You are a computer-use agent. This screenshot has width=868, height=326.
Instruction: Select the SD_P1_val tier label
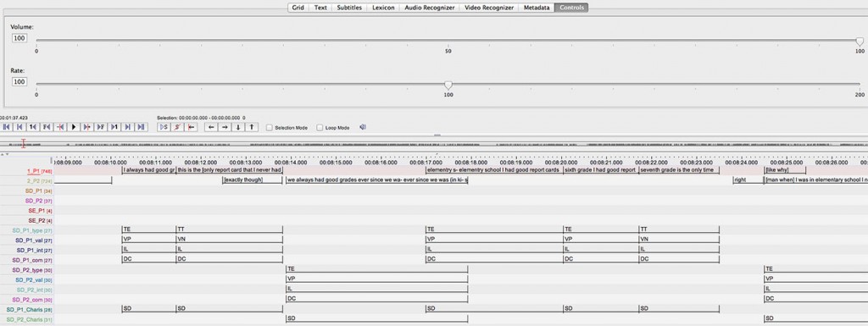pyautogui.click(x=34, y=240)
